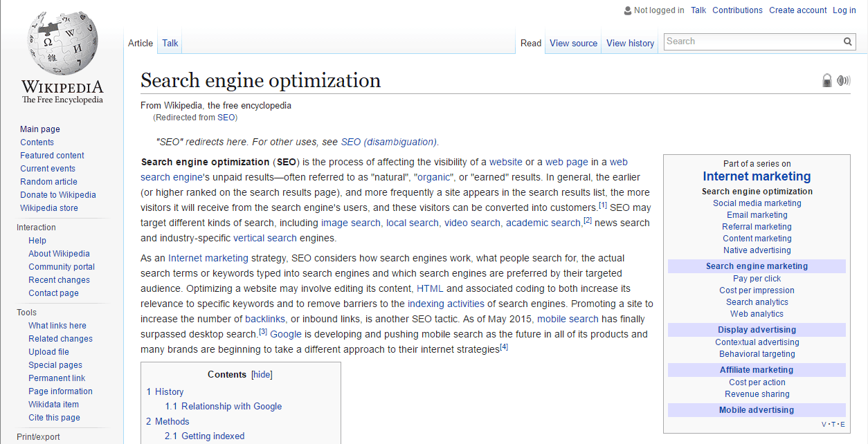The width and height of the screenshot is (868, 444).
Task: Open Help in the Interaction section
Action: click(37, 241)
